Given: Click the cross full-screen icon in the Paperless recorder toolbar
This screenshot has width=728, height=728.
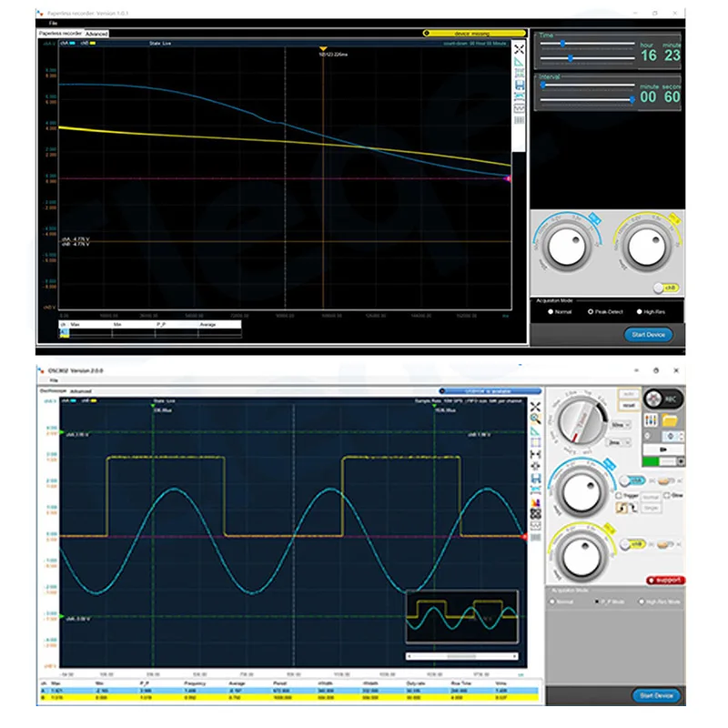Looking at the screenshot, I should 519,49.
